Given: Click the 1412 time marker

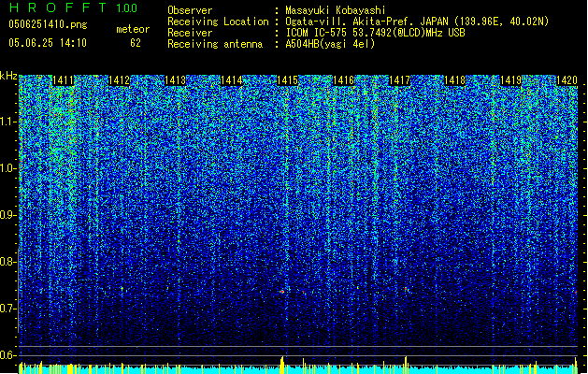Looking at the screenshot, I should [x=119, y=80].
